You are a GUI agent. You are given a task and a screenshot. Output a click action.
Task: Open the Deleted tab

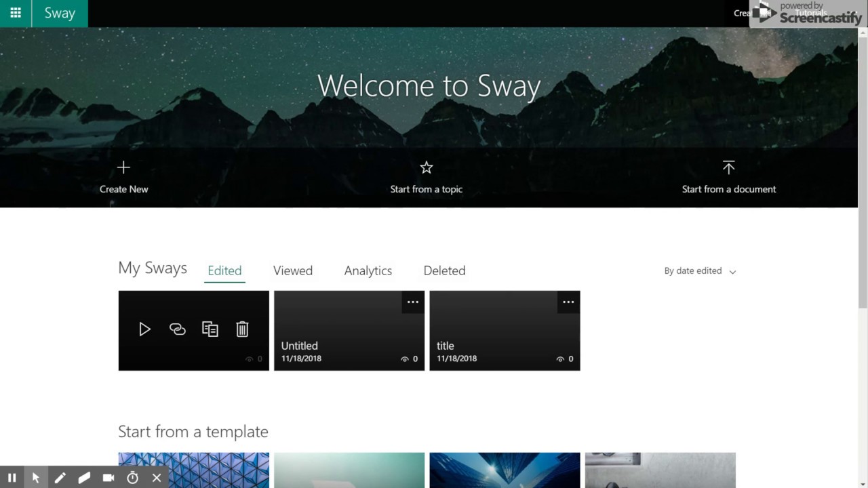[x=444, y=270]
